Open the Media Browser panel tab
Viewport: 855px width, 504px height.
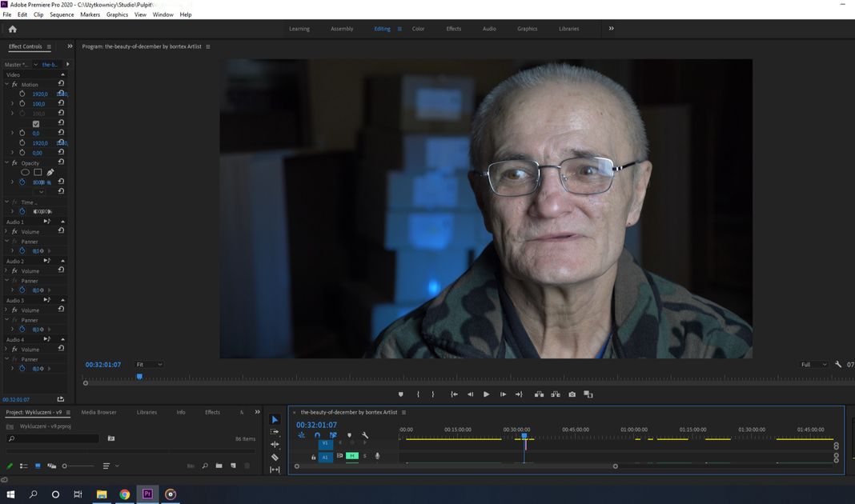[x=98, y=412]
